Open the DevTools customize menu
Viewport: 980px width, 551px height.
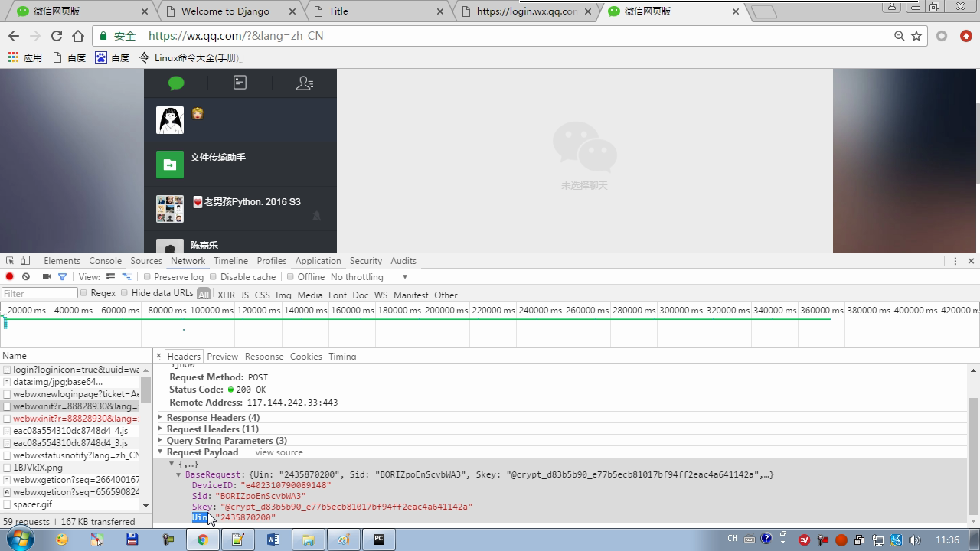pyautogui.click(x=955, y=261)
